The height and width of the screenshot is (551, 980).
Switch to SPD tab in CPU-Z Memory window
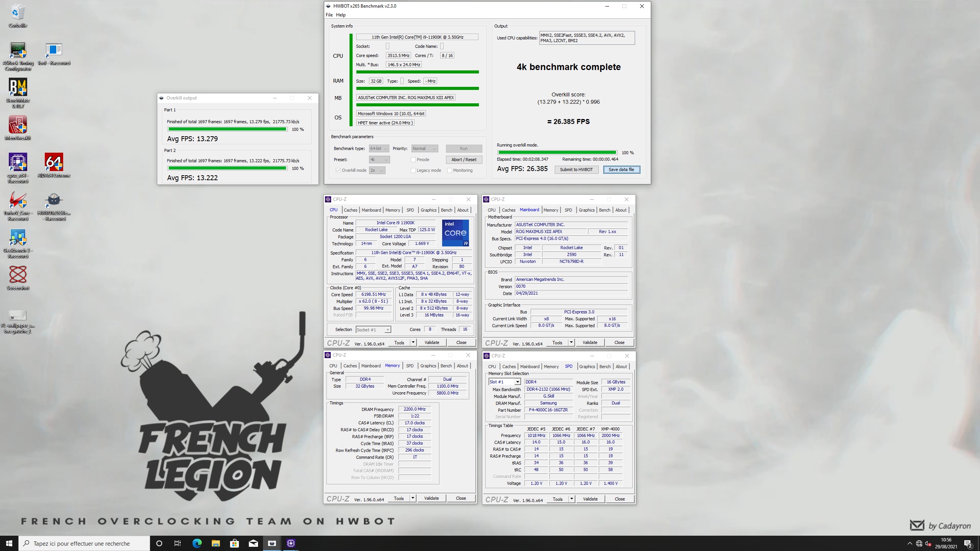(410, 366)
